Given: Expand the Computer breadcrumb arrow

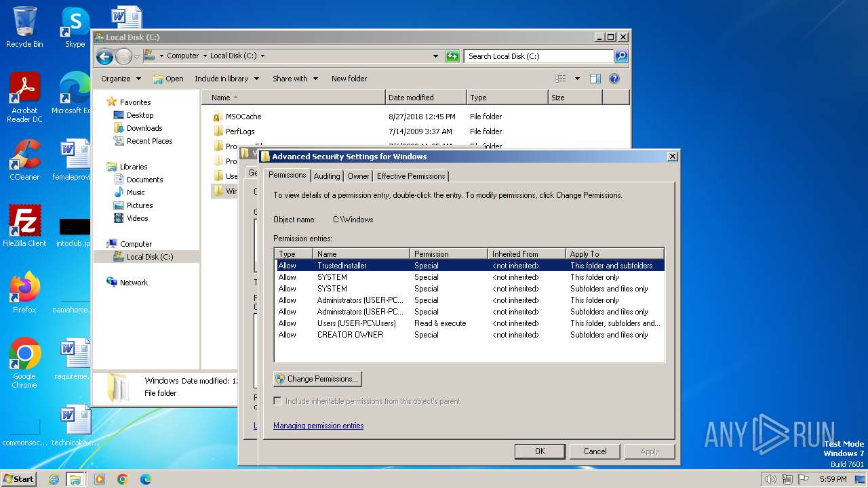Looking at the screenshot, I should 205,56.
